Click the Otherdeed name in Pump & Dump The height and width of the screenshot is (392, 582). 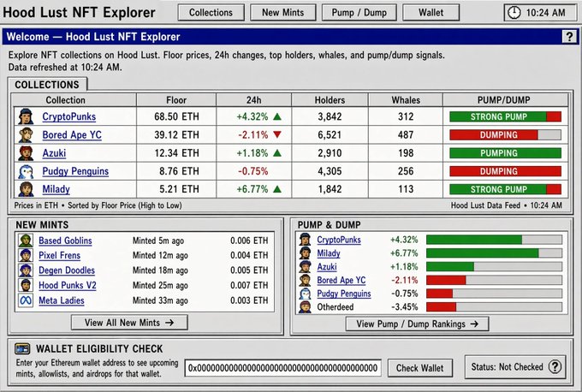(x=336, y=307)
